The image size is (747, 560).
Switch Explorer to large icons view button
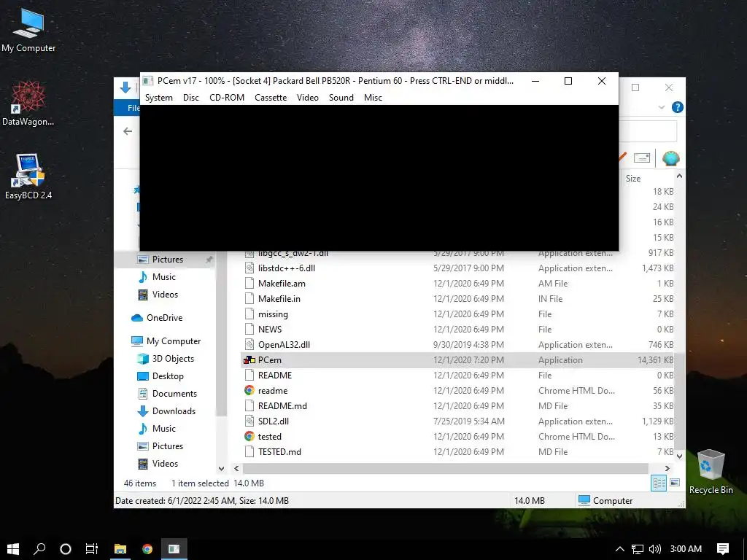tap(675, 483)
